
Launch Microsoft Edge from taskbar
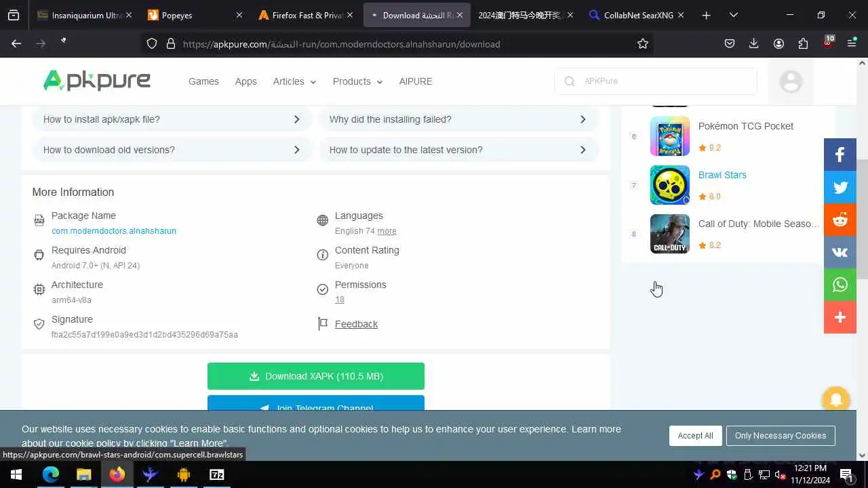click(51, 474)
